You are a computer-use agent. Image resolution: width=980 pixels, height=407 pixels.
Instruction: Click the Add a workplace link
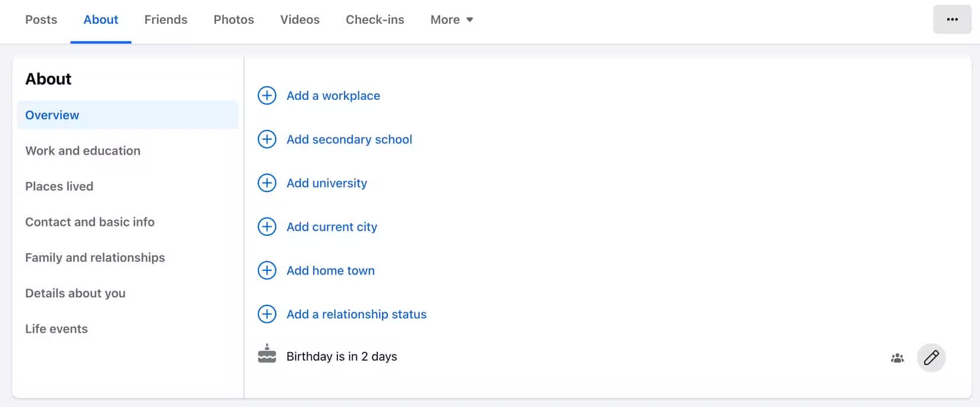pyautogui.click(x=333, y=96)
